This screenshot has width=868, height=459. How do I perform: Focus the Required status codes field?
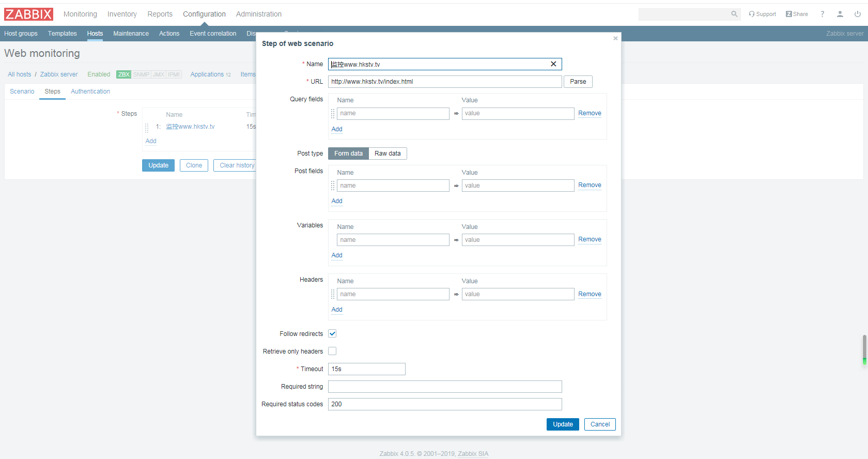coord(445,404)
